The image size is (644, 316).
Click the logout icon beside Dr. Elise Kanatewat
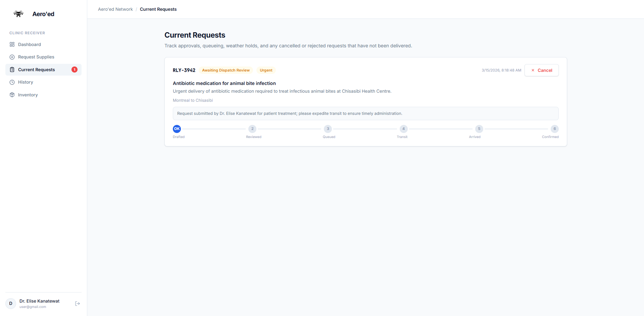[78, 304]
